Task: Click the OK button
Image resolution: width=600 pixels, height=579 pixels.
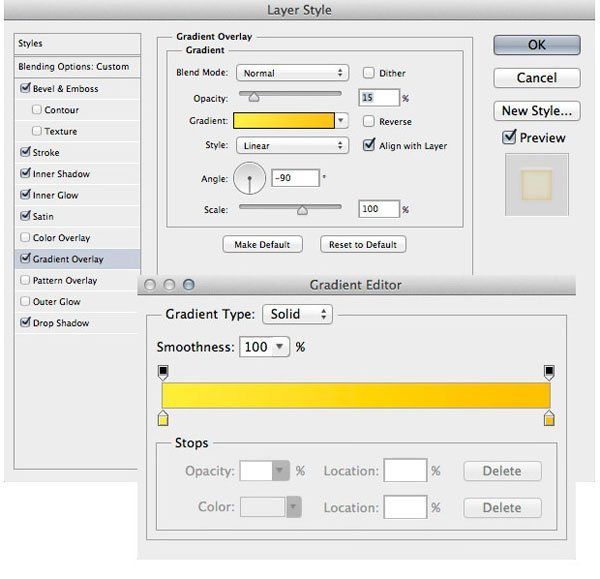Action: pyautogui.click(x=536, y=45)
